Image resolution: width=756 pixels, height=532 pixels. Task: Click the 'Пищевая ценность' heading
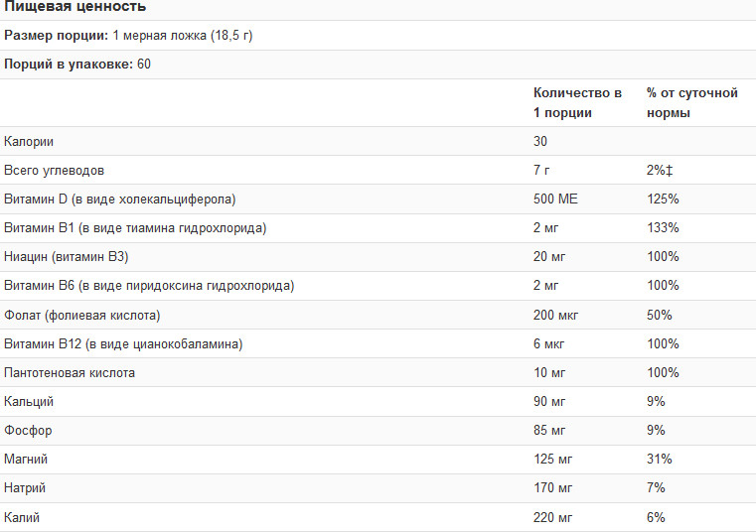click(75, 8)
